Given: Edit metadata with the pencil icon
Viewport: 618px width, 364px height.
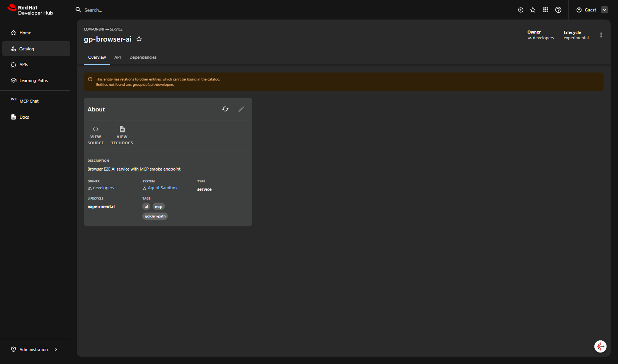Looking at the screenshot, I should click(241, 109).
